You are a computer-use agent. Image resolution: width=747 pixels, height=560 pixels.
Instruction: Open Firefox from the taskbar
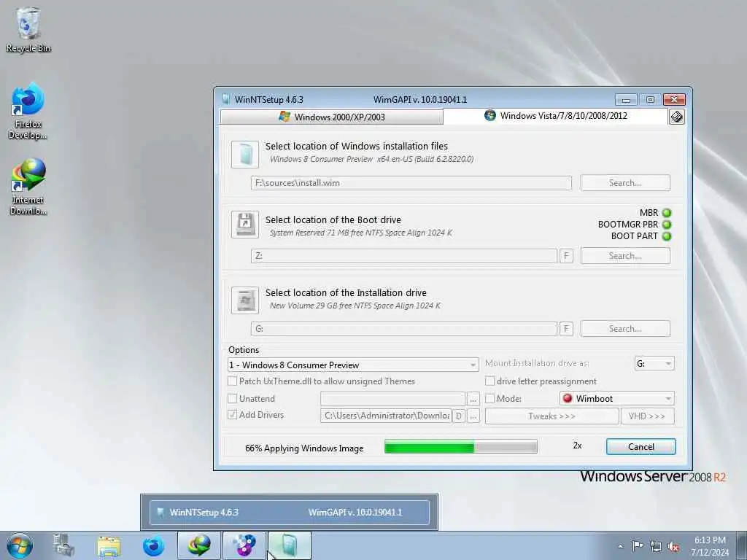point(153,545)
